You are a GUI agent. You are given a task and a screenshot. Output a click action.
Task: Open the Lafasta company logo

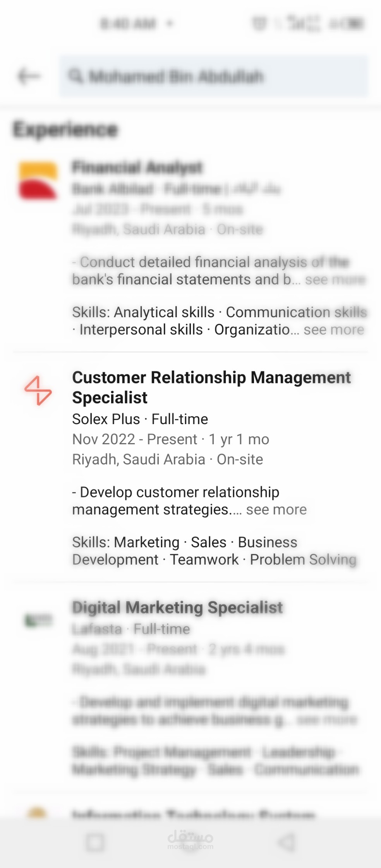[38, 620]
